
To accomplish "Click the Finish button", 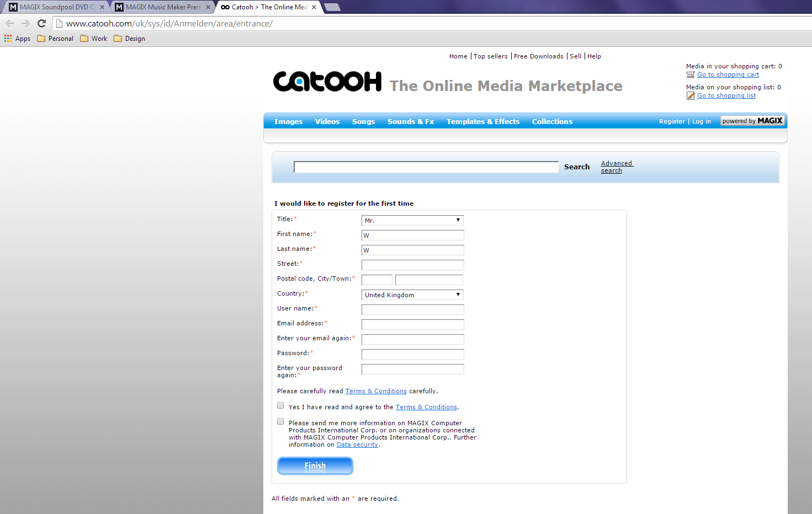I will [315, 466].
